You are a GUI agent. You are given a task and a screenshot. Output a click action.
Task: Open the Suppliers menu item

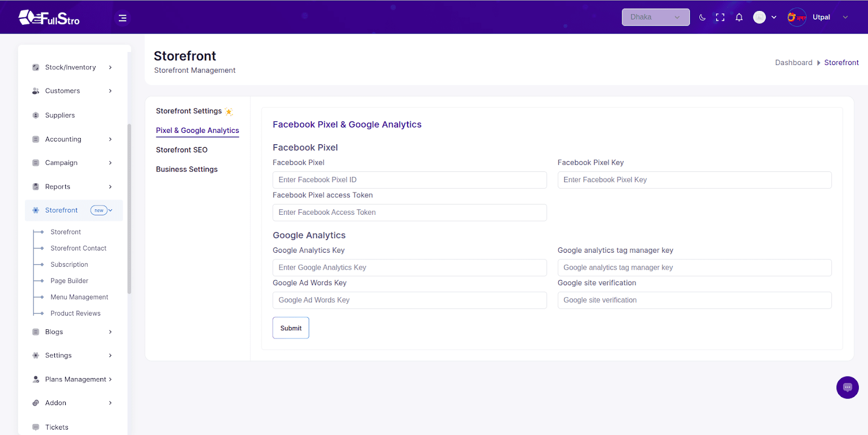click(x=60, y=115)
